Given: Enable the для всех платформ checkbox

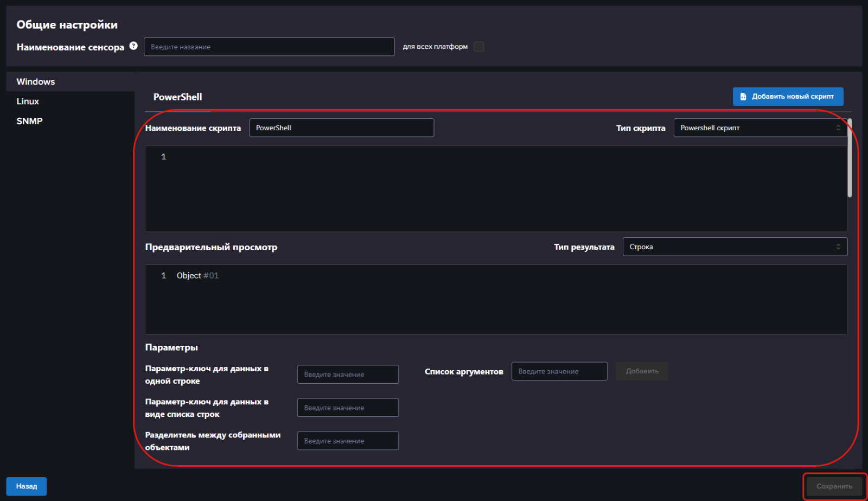Looking at the screenshot, I should coord(479,47).
